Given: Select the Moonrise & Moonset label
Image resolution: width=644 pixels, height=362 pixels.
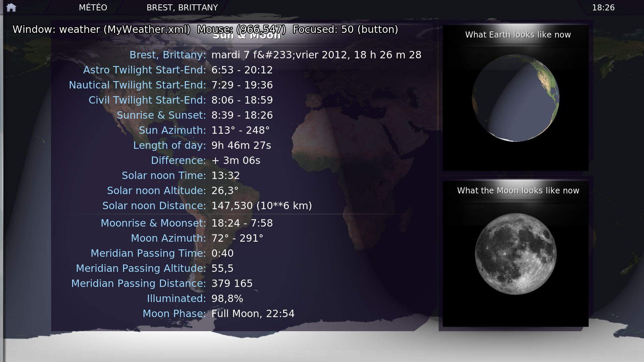Looking at the screenshot, I should pos(153,223).
